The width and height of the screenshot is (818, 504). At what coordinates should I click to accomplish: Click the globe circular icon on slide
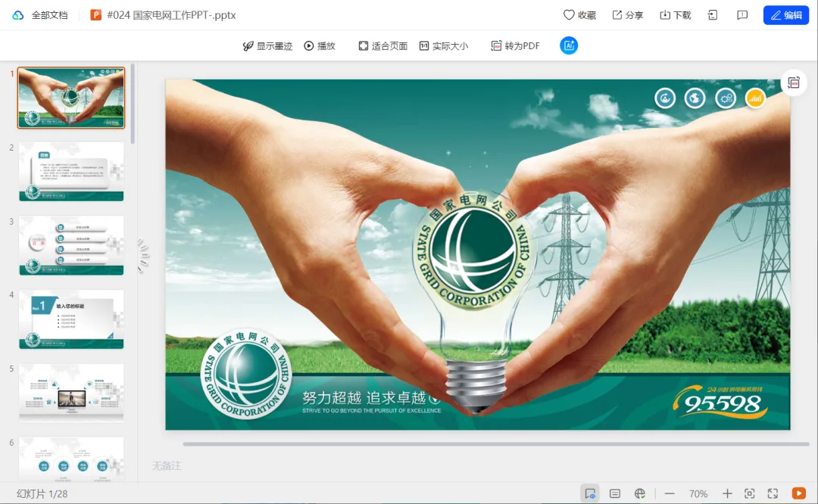pos(695,98)
